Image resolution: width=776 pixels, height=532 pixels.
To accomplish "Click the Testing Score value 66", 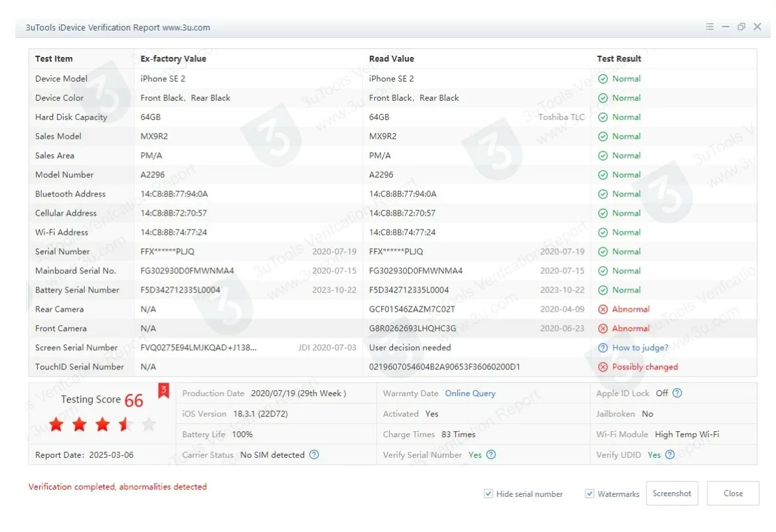I will click(x=133, y=401).
